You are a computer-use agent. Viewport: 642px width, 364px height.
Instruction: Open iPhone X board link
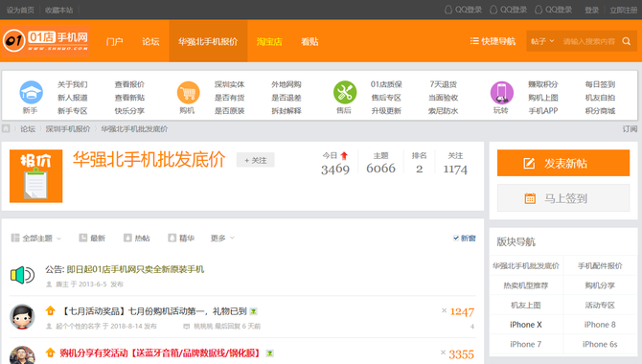coord(526,325)
